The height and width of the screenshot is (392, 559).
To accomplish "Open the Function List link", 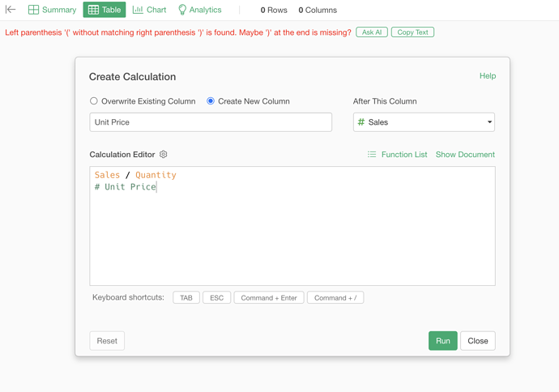I will click(404, 155).
